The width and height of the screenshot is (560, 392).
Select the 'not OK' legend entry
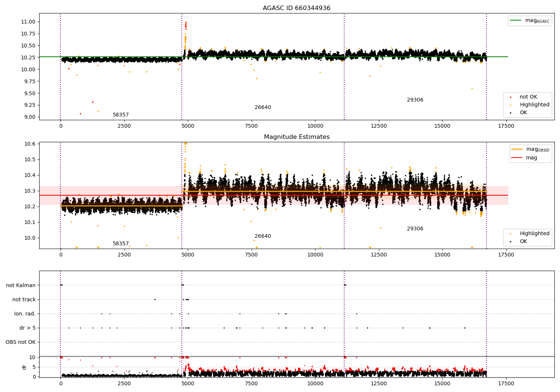point(524,97)
